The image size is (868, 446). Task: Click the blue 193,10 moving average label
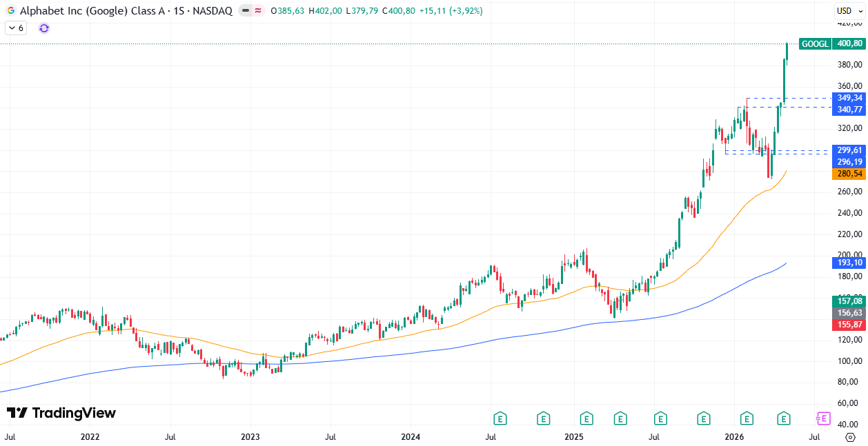pyautogui.click(x=849, y=263)
